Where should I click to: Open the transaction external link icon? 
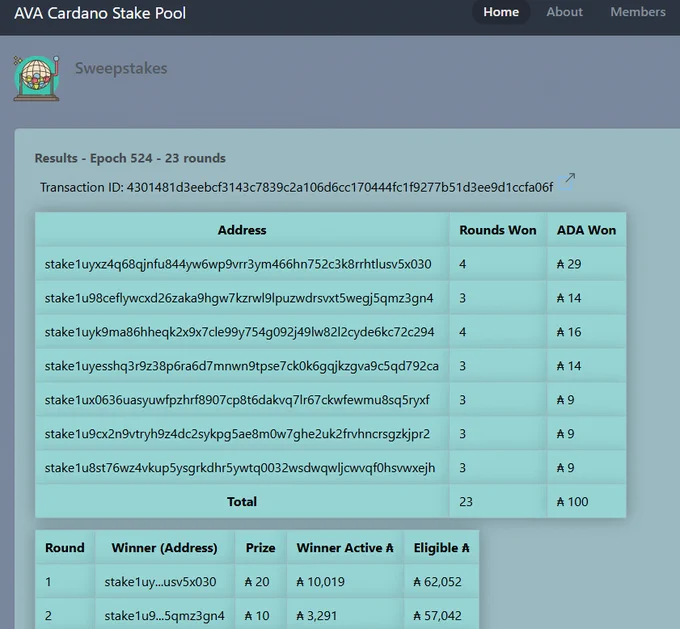click(566, 181)
